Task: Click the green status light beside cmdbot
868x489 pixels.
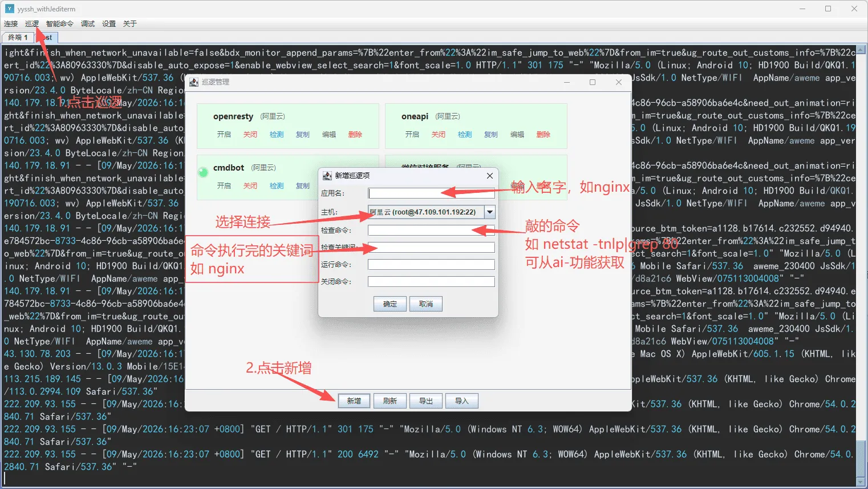Action: coord(203,172)
